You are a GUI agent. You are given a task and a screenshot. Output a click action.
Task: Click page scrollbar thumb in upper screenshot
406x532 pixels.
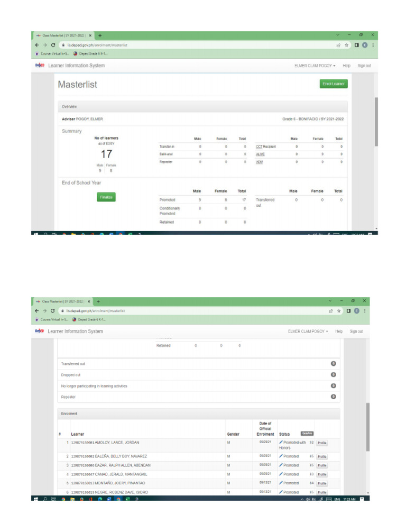tap(376, 122)
